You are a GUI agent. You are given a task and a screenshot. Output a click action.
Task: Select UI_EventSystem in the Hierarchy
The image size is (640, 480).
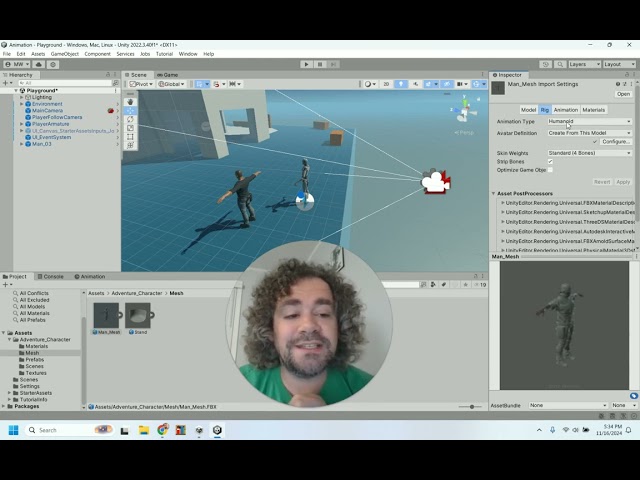click(x=51, y=137)
